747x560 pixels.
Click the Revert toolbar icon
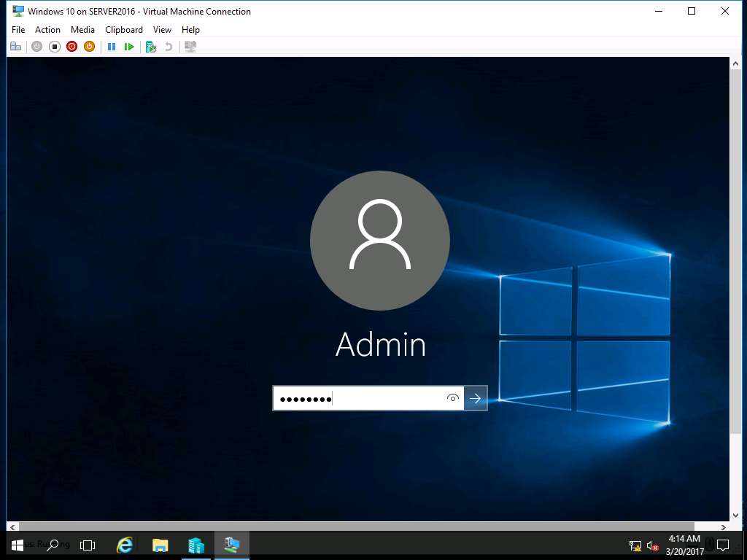coord(169,47)
